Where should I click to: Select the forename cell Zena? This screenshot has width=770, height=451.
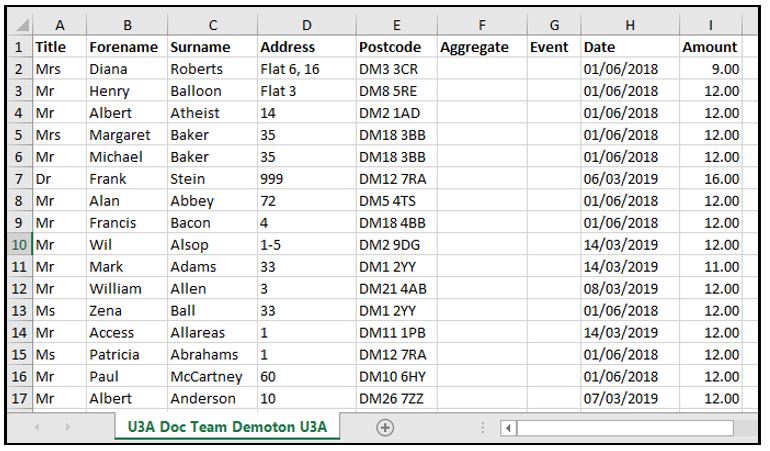coord(125,311)
